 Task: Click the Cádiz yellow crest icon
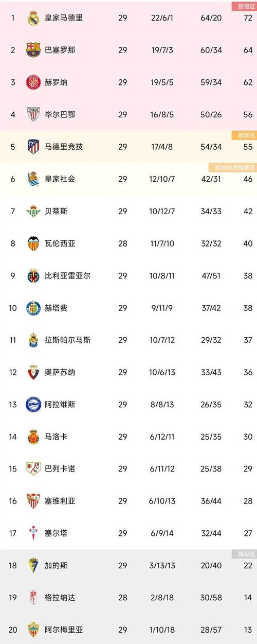coord(33,565)
